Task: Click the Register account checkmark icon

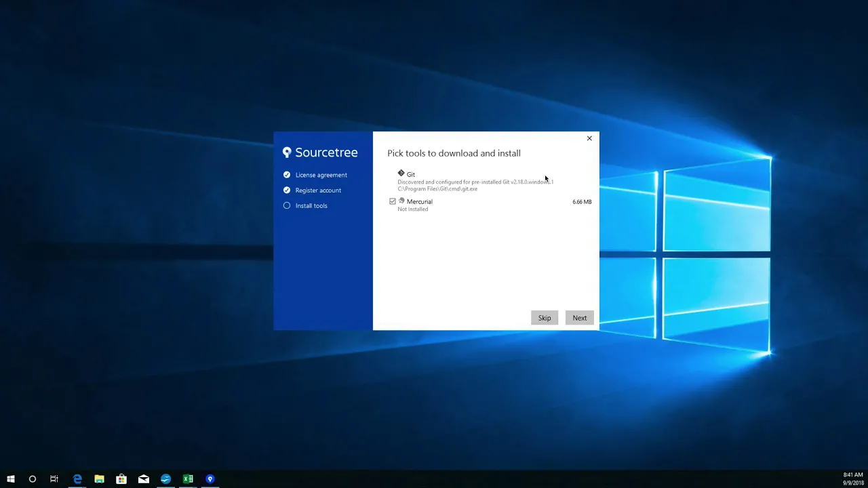Action: (x=287, y=190)
